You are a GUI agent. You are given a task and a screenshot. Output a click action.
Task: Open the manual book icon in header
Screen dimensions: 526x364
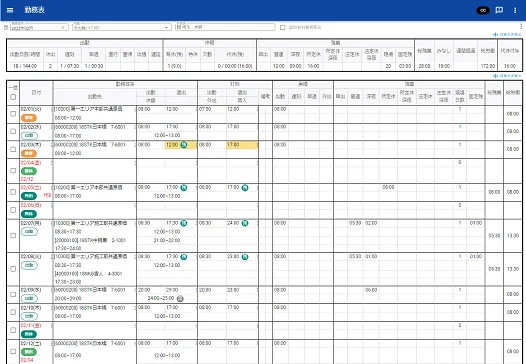(x=499, y=10)
